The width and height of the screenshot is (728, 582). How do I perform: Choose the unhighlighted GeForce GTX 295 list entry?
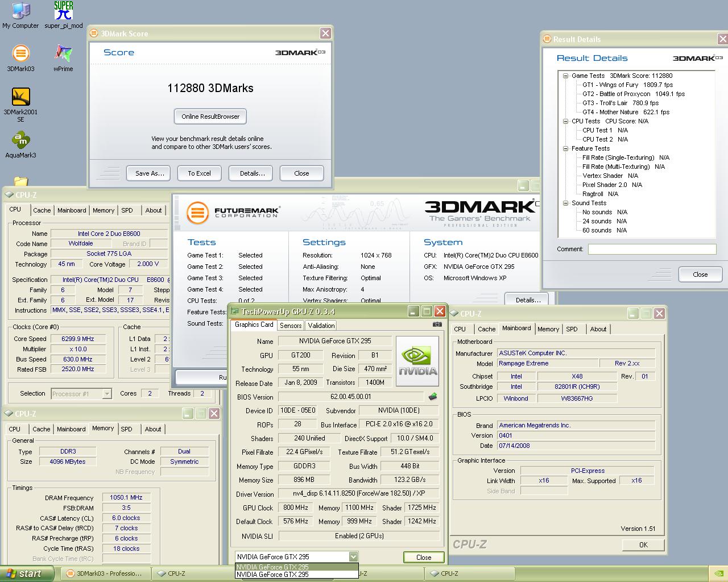[297, 574]
